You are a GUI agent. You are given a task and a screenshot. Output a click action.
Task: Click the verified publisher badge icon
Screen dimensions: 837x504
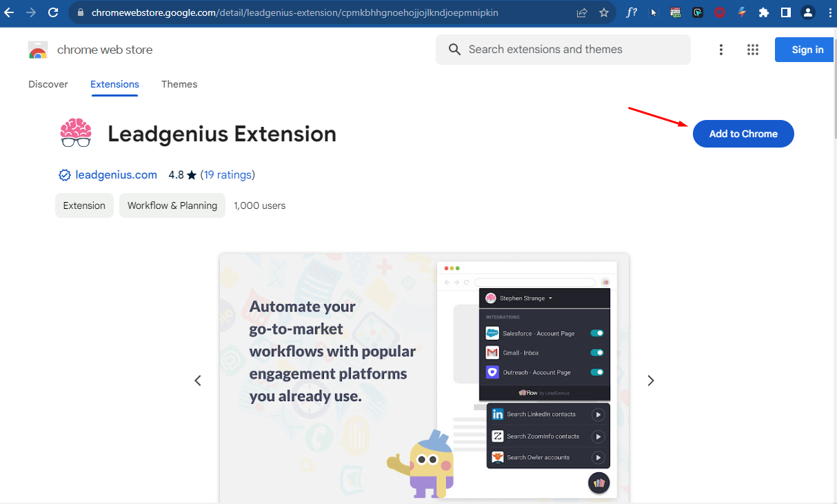[x=65, y=175]
